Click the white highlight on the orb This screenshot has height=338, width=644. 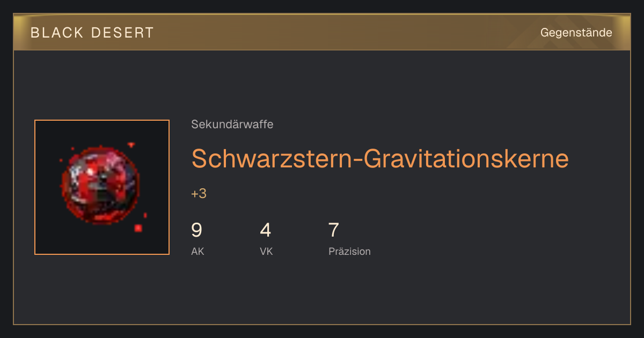point(90,172)
